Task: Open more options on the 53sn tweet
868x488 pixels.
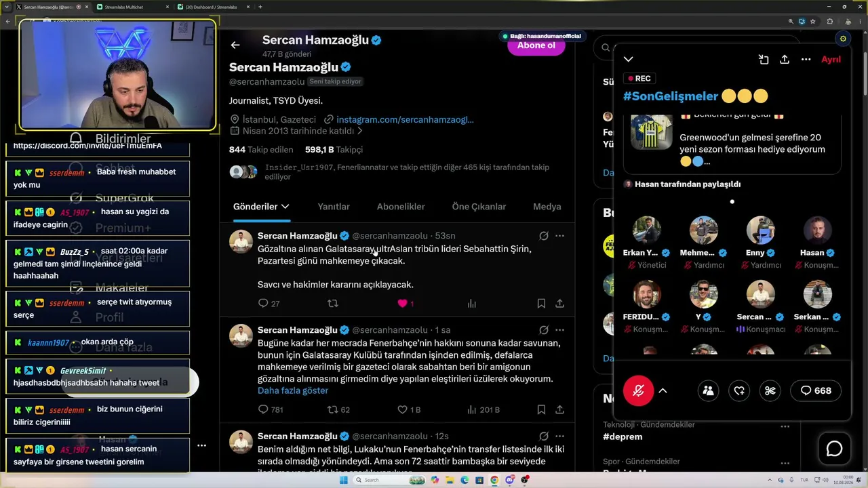Action: pyautogui.click(x=559, y=236)
